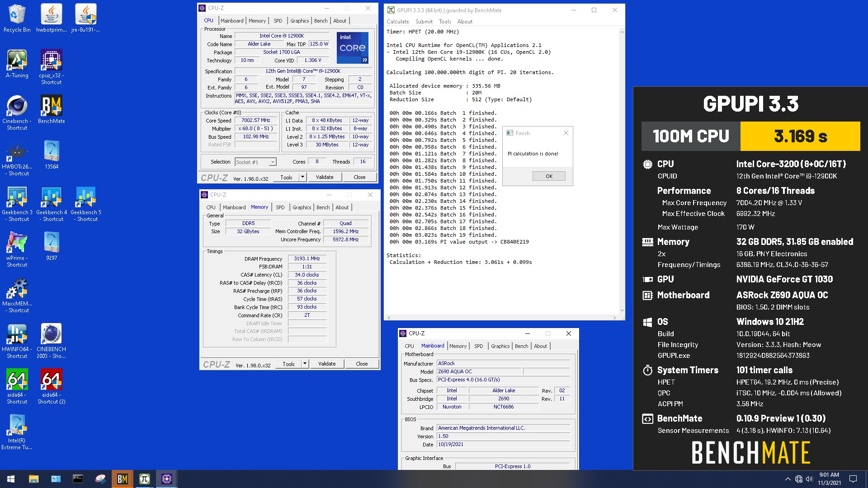Click the DRAM Frequency value field
The image size is (868, 488).
click(307, 259)
